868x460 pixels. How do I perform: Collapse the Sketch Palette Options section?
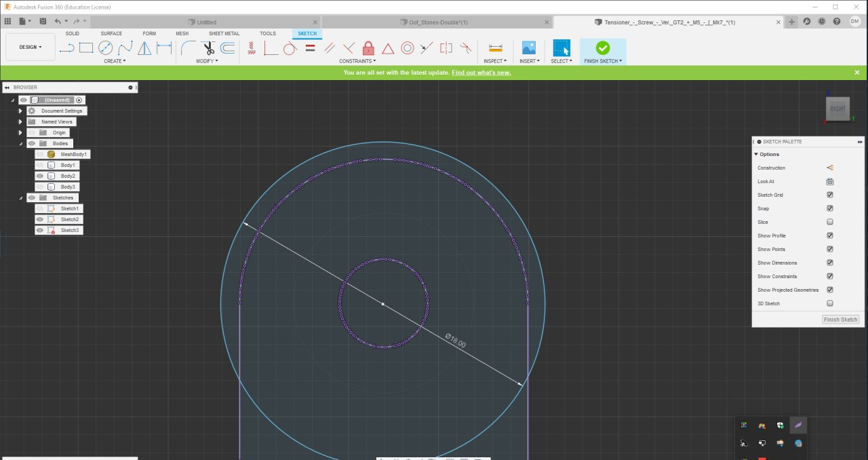click(x=757, y=154)
